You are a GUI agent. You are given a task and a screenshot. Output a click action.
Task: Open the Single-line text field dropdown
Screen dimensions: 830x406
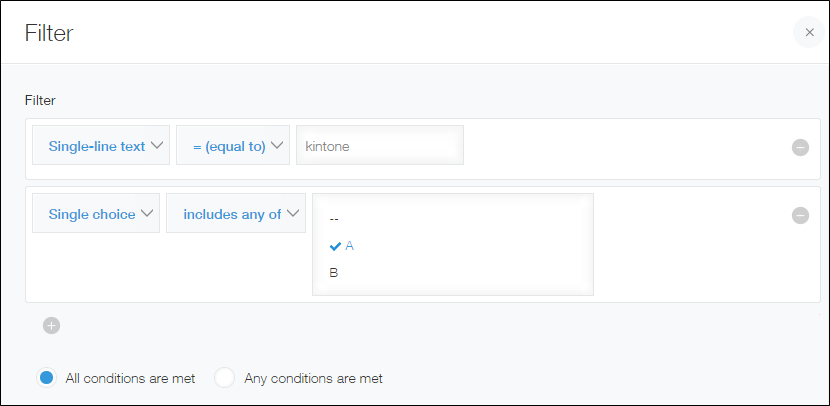point(100,146)
